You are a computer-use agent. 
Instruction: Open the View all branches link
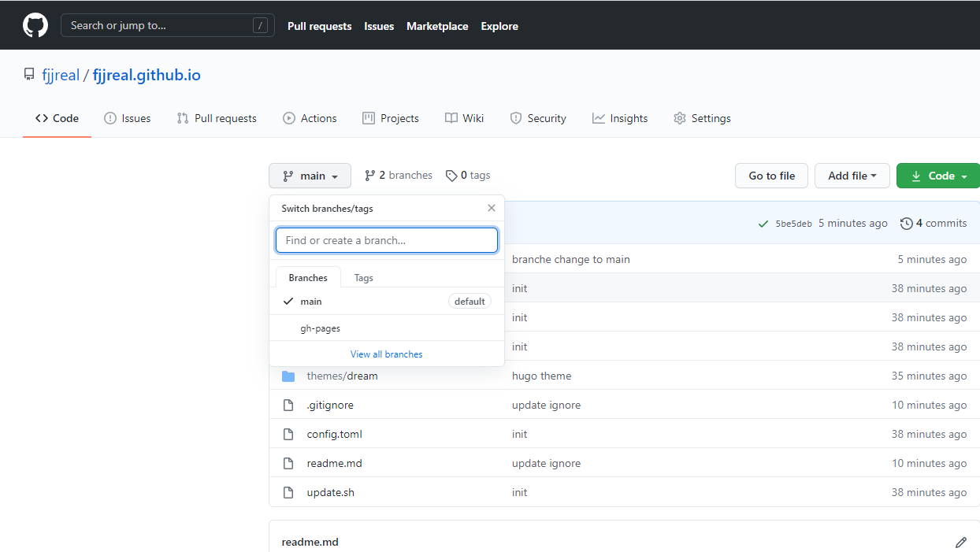pos(386,354)
